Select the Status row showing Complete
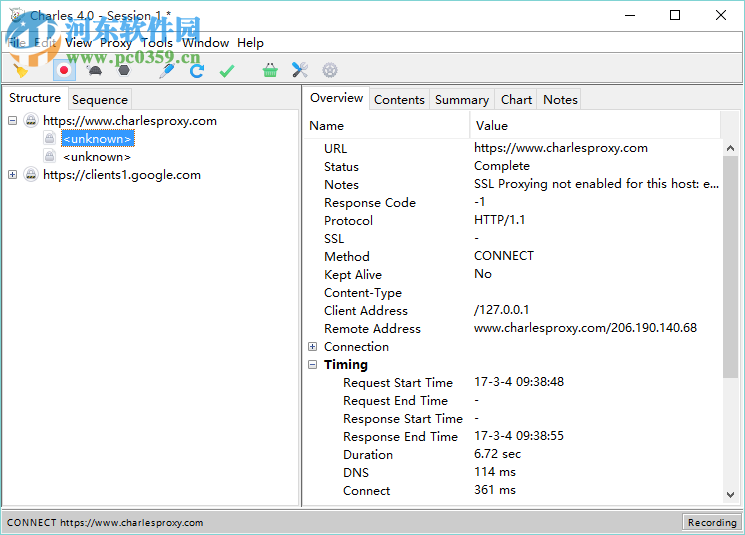Screen dimensions: 745x535 pos(513,166)
